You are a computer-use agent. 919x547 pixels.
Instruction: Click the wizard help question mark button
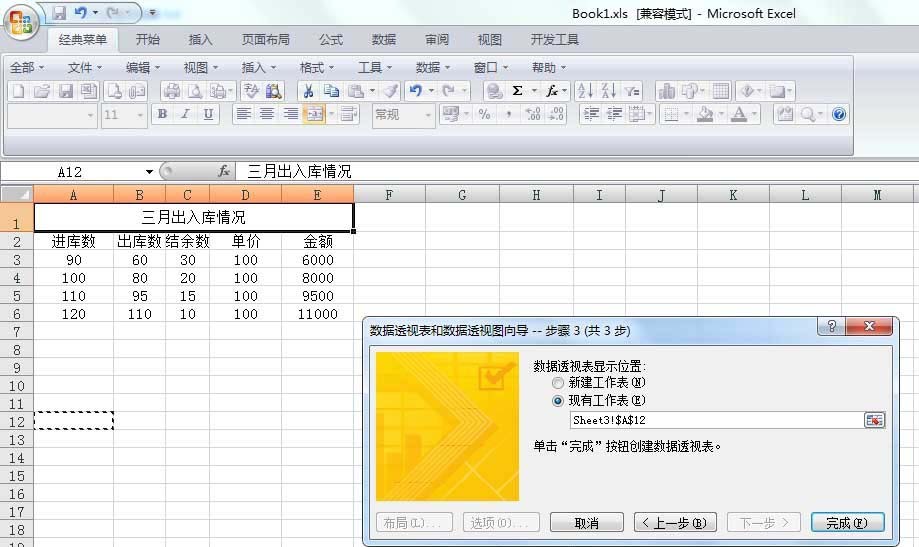tap(831, 326)
